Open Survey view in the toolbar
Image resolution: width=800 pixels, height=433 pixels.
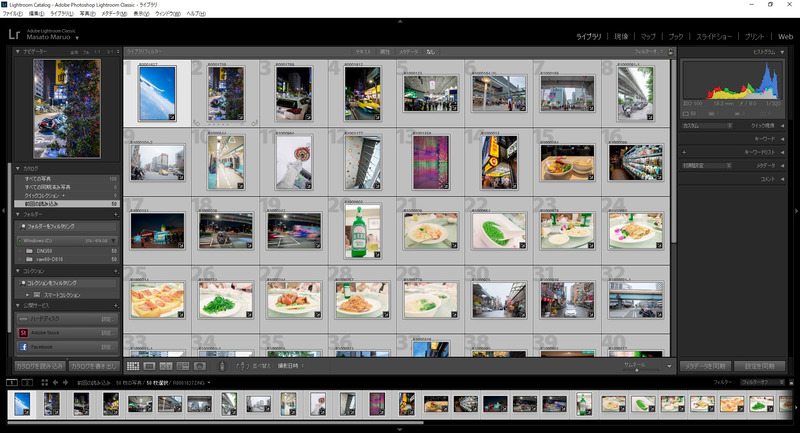point(183,366)
